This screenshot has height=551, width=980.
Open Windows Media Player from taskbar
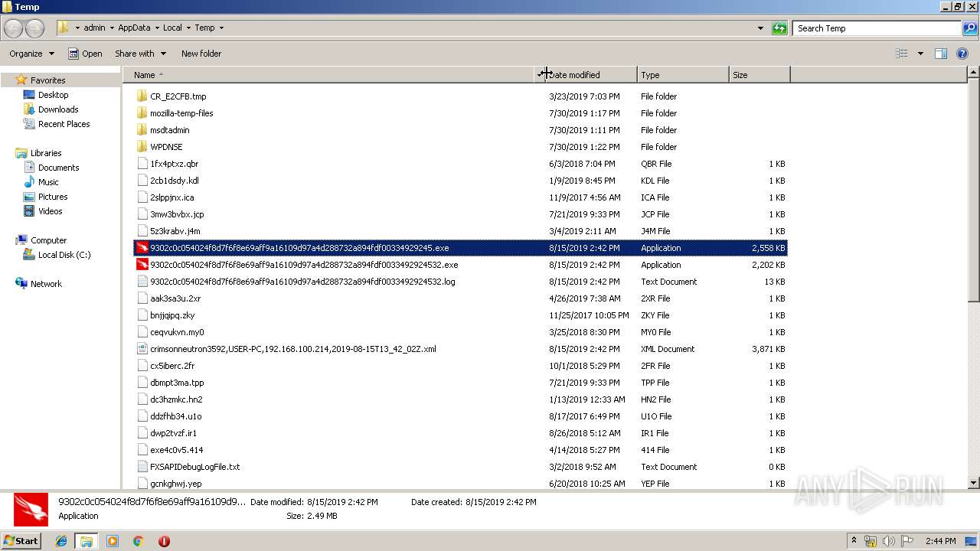tap(113, 541)
